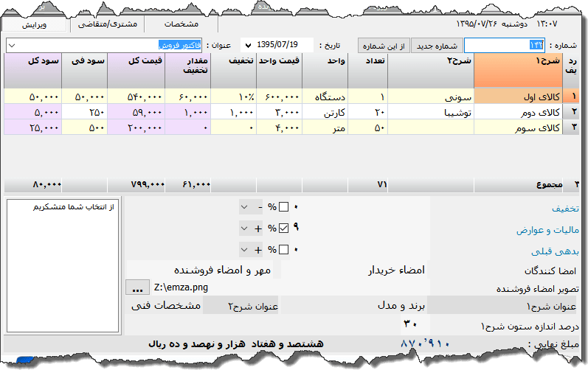Select the 10% discount cell in row one
Viewport: 588px width, 370px height.
233,97
